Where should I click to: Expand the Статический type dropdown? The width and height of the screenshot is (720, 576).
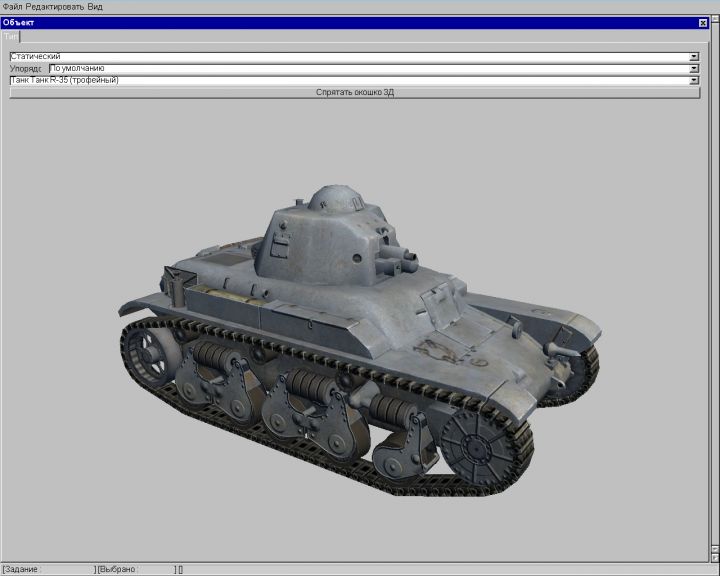694,57
